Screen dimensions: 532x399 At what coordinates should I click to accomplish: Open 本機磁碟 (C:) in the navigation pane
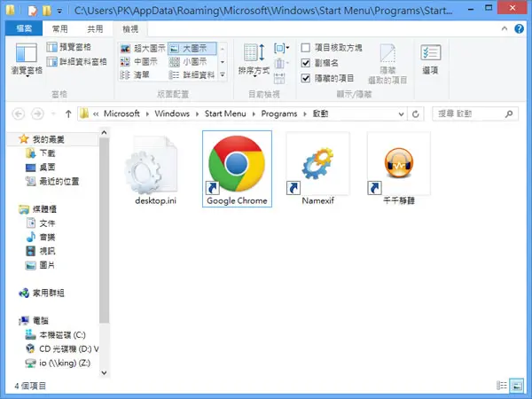[56, 335]
